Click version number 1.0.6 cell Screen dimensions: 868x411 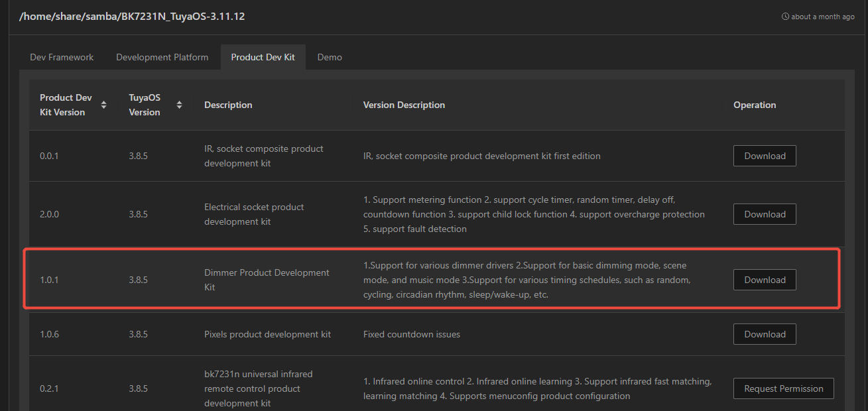pyautogui.click(x=49, y=334)
